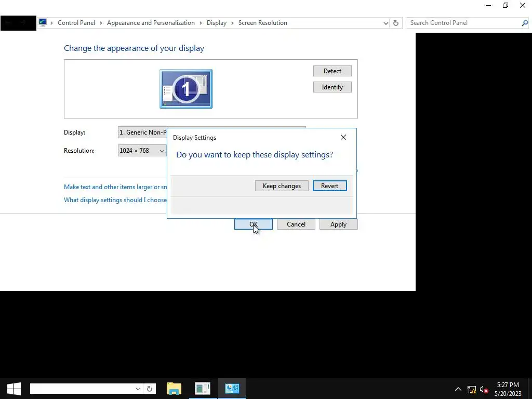Expand breadcrumb arrow after Display
The width and height of the screenshot is (532, 399).
[x=232, y=23]
